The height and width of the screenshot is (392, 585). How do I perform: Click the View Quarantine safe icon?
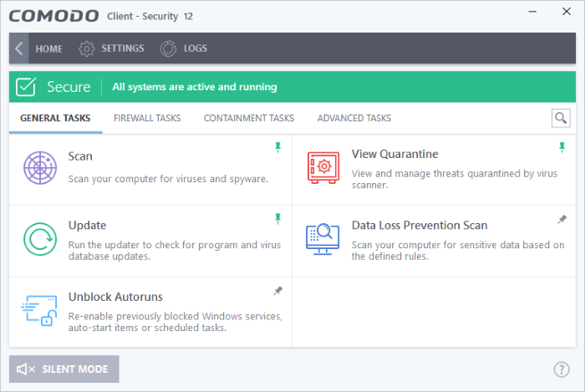coord(323,167)
